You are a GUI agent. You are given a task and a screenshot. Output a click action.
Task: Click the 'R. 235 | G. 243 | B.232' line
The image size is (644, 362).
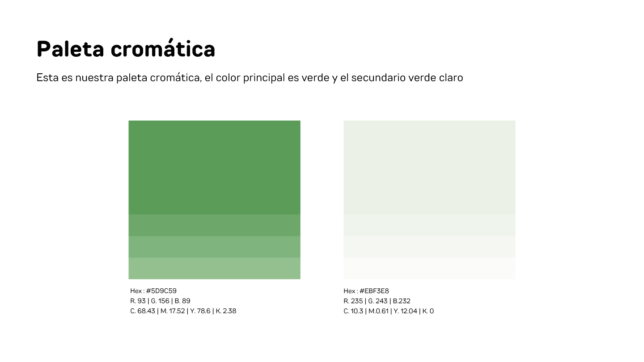[x=377, y=301]
